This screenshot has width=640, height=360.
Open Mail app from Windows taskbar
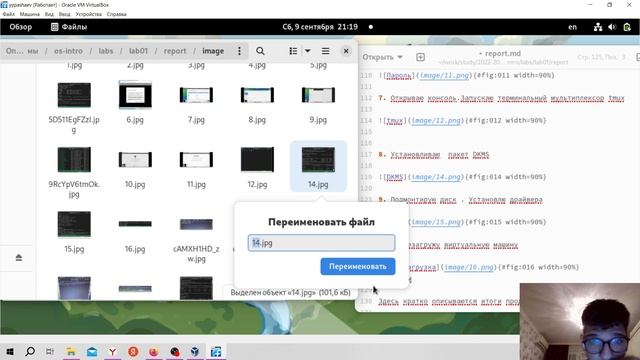coord(92,351)
